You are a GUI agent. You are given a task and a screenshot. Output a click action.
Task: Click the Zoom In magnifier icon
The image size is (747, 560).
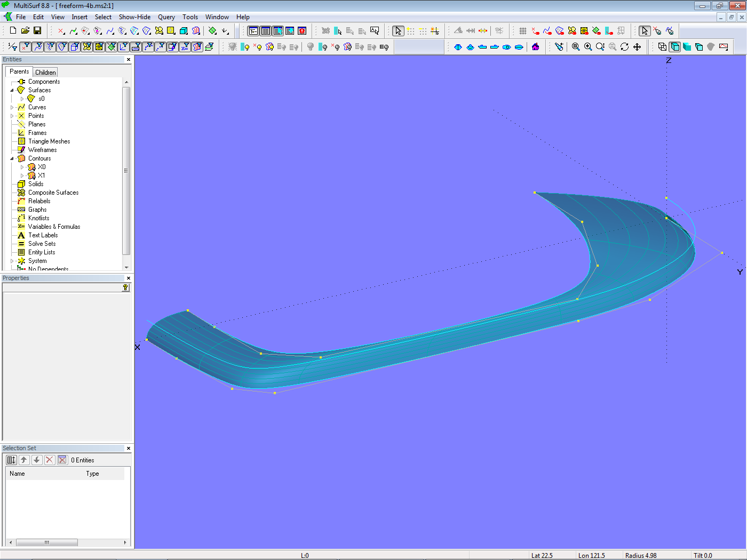588,47
